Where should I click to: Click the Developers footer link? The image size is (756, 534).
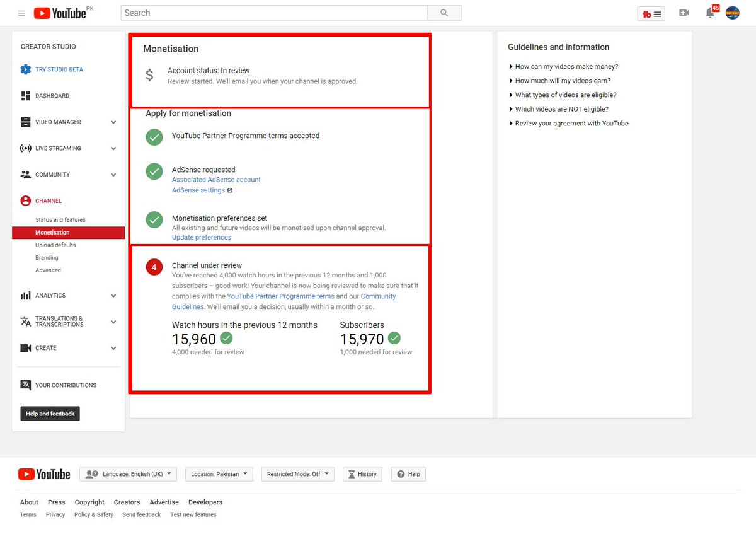pyautogui.click(x=205, y=502)
